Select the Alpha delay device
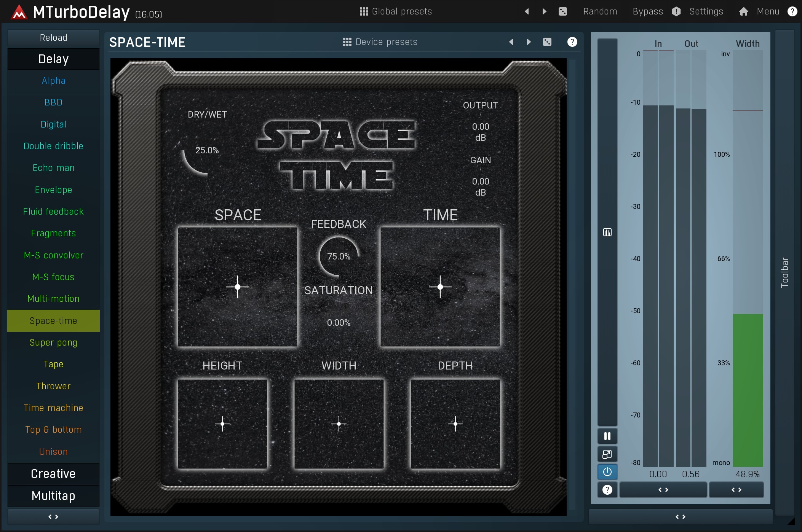Screen dimensions: 802x532 (x=53, y=81)
